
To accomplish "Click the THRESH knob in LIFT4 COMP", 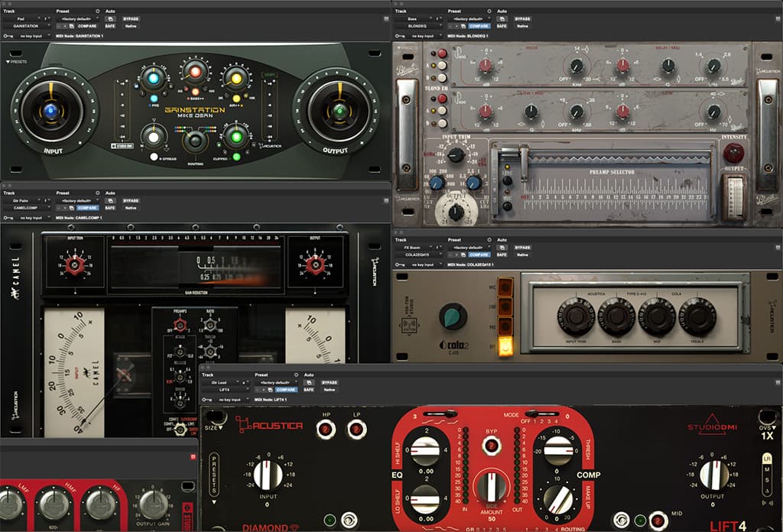I will click(558, 450).
